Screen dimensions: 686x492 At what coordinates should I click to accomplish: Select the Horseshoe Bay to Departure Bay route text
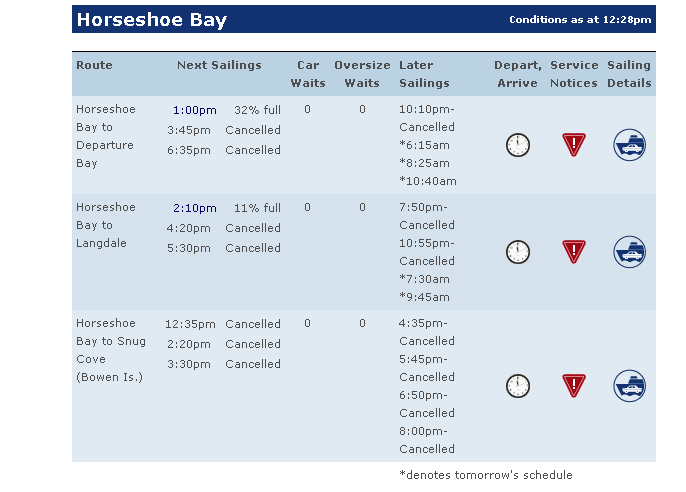(105, 136)
